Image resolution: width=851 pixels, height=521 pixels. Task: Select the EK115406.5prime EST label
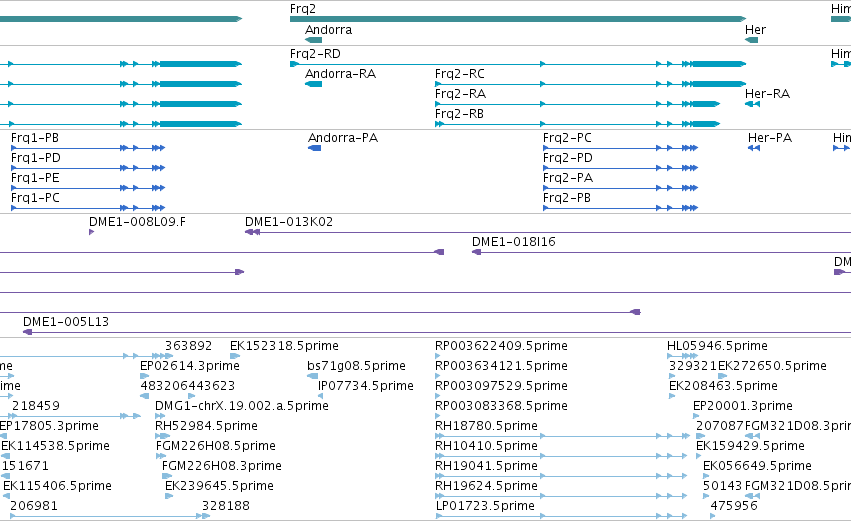coord(58,486)
